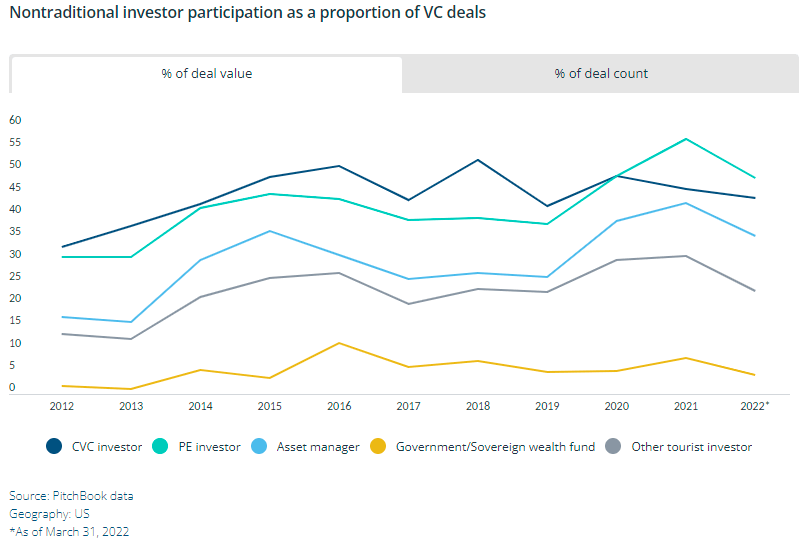Hide the CVC investor series via label
This screenshot has width=804, height=547.
click(107, 447)
